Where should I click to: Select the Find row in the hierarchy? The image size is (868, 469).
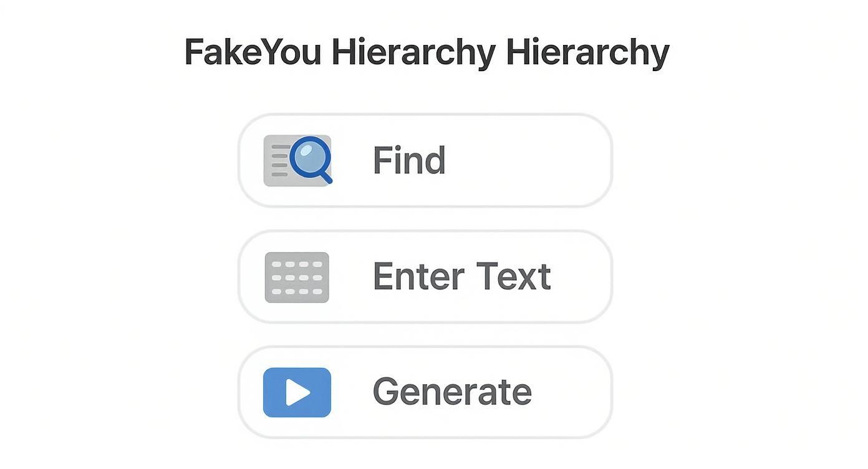tap(425, 160)
